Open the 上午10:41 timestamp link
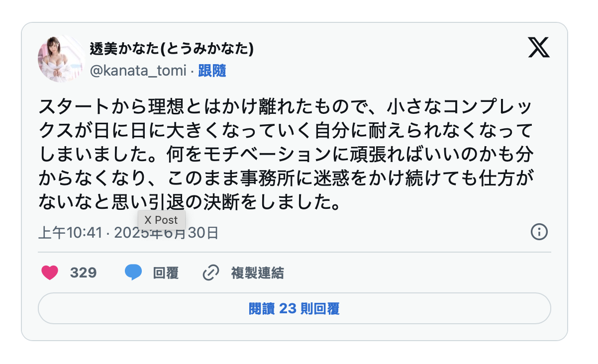598x364 pixels. pyautogui.click(x=70, y=233)
